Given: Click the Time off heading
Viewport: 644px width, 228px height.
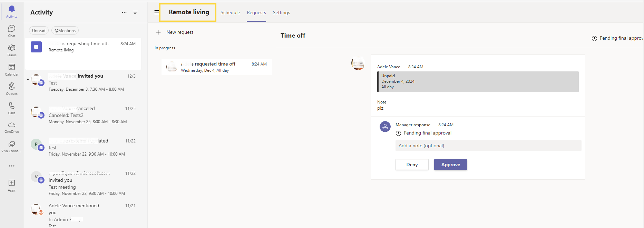Looking at the screenshot, I should tap(293, 35).
